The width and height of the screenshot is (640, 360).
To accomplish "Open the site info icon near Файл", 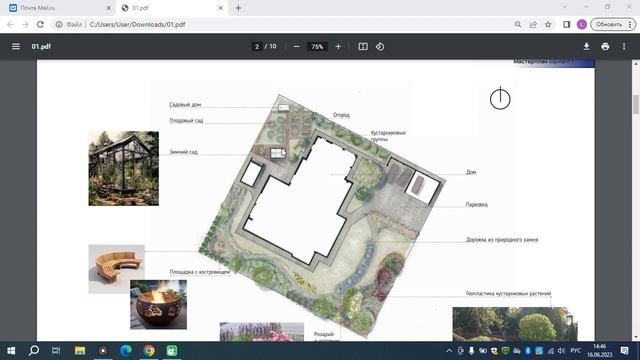I will (x=59, y=24).
